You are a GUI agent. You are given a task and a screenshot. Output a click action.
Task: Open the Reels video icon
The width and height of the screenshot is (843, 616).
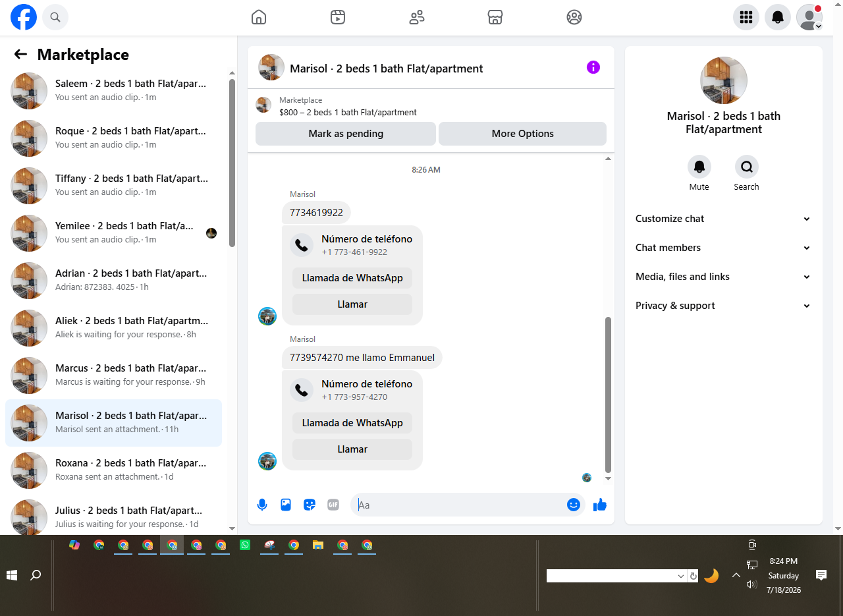click(x=338, y=17)
